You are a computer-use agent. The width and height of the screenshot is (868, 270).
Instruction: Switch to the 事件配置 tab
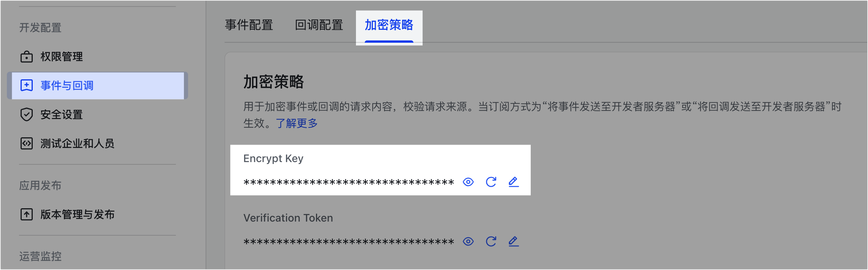tap(249, 25)
